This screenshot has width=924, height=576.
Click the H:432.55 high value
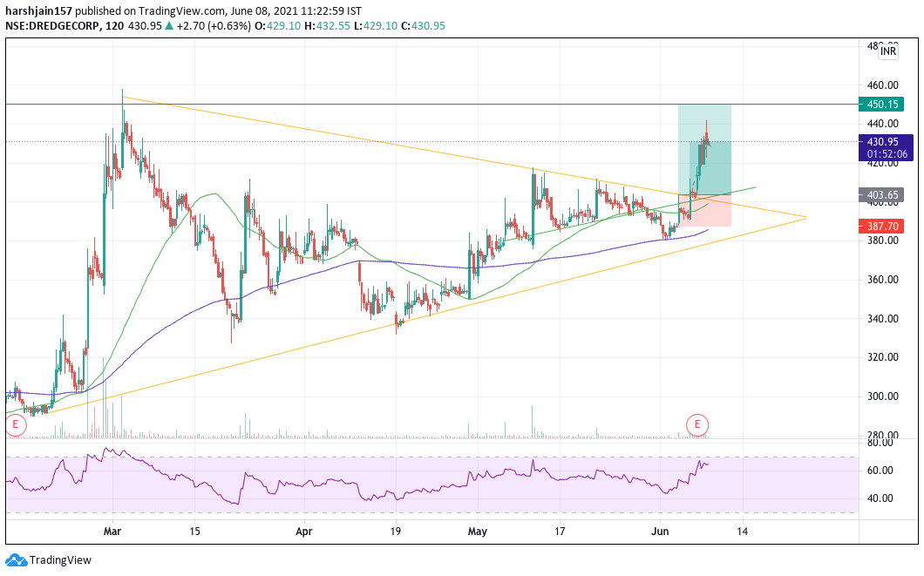coord(327,26)
